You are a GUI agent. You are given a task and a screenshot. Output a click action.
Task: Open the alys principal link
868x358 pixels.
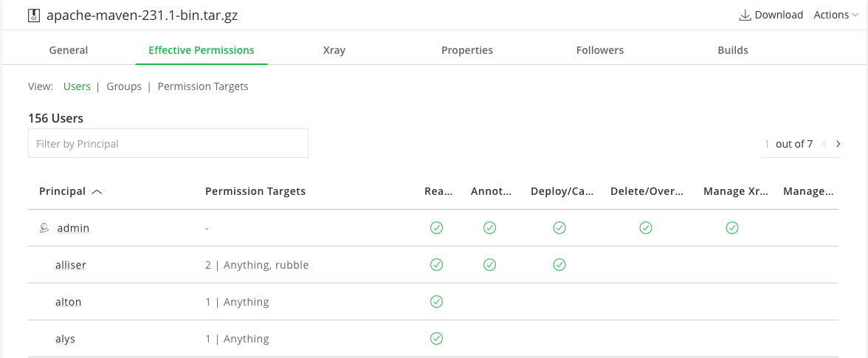point(65,339)
